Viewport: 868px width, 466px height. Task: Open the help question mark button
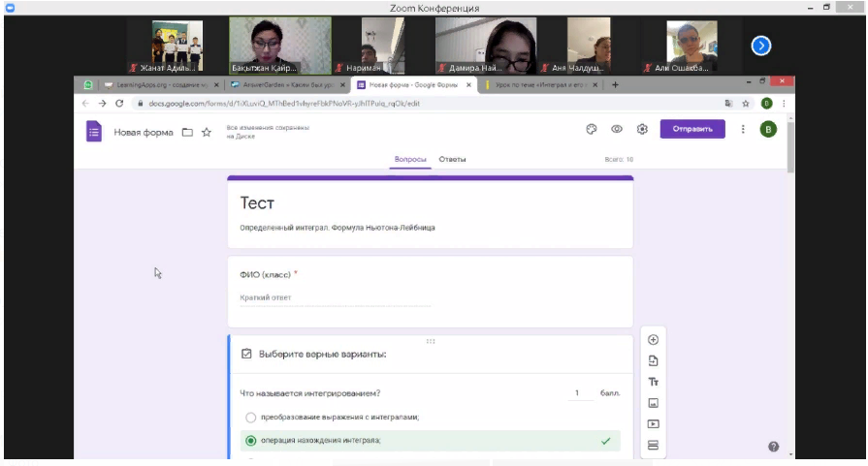773,447
